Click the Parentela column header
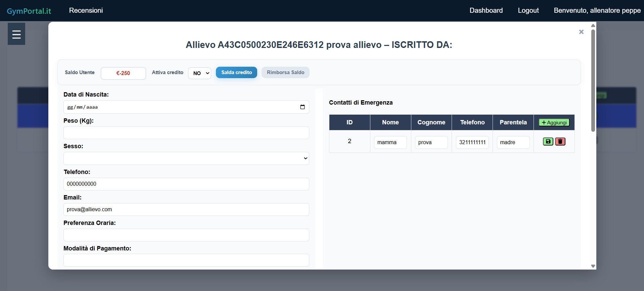Screen dimensions: 644x291 (x=513, y=122)
